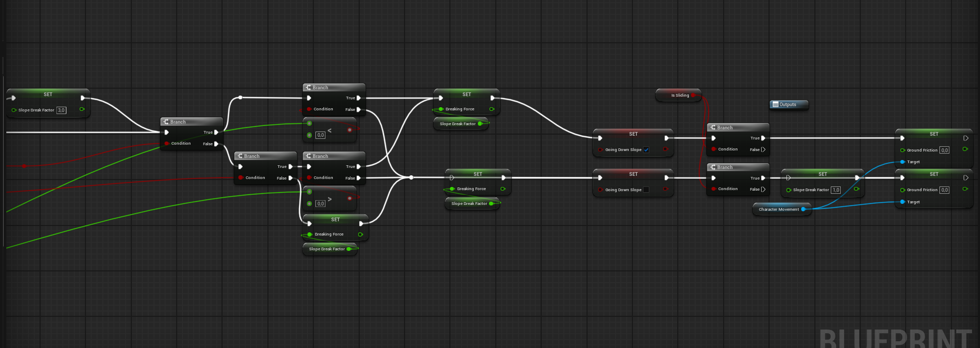Select the Character Movement variable node
Image resolution: width=980 pixels, height=348 pixels.
(779, 210)
